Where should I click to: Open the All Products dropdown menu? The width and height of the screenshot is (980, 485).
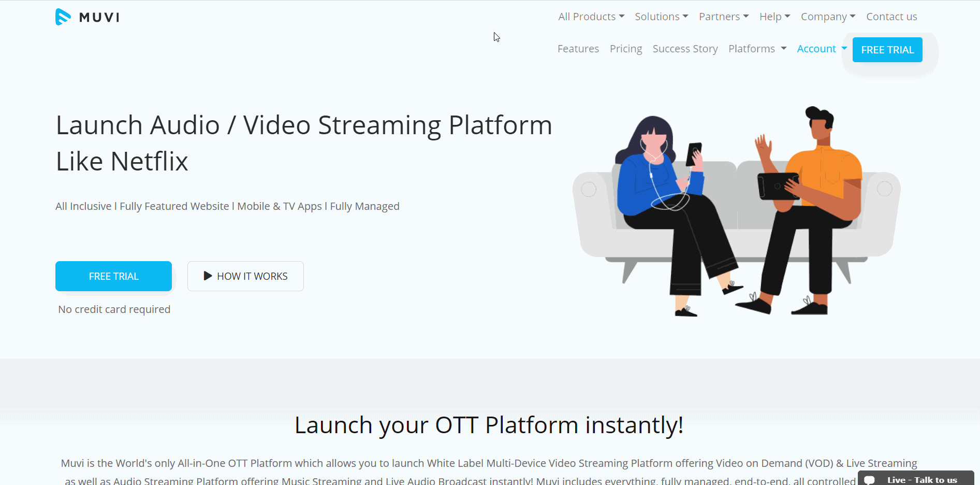coord(591,17)
